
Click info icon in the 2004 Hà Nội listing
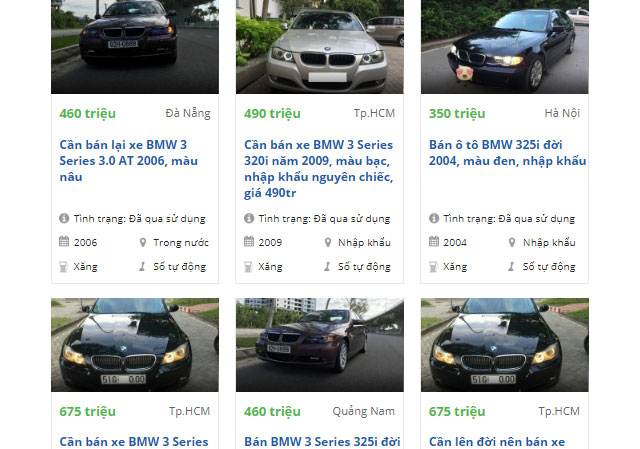[434, 218]
